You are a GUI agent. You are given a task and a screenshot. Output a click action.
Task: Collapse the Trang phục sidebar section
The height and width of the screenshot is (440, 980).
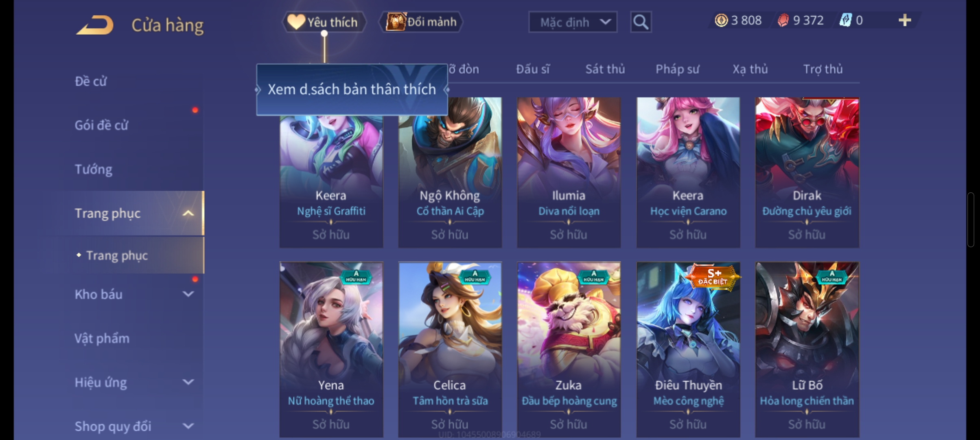188,213
